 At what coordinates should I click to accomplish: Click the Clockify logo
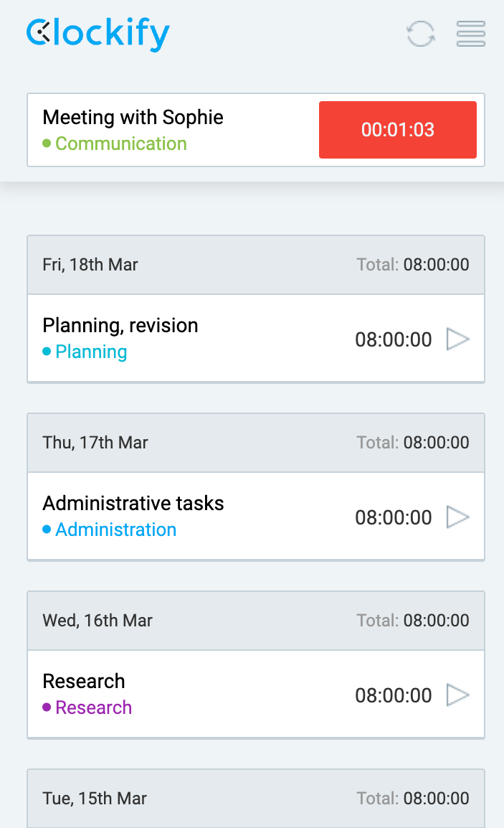pyautogui.click(x=98, y=34)
